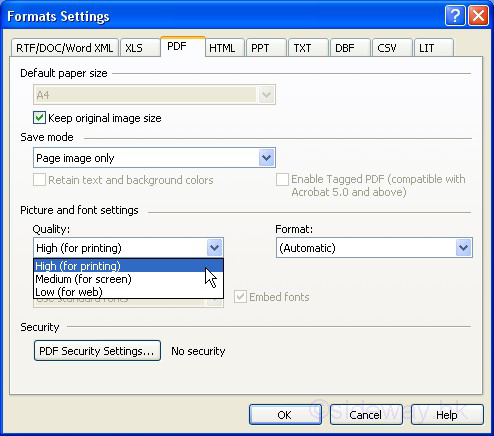Toggle the Embed fonts checkbox

pyautogui.click(x=240, y=297)
